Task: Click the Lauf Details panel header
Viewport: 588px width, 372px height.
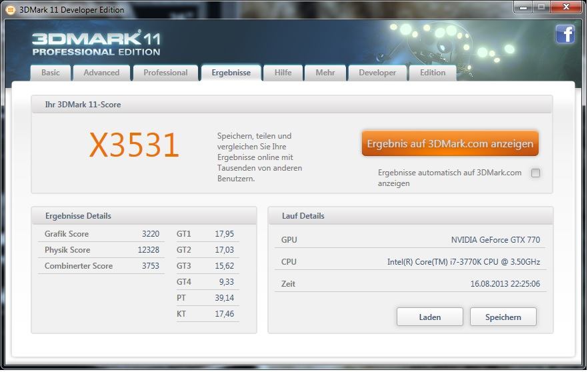Action: point(411,216)
